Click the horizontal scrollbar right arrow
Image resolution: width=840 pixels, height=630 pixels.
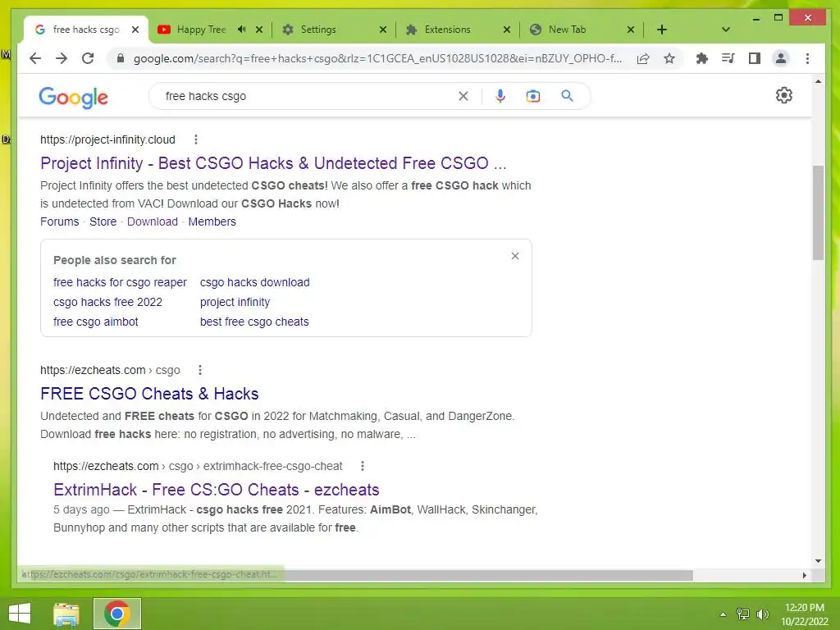[x=804, y=575]
